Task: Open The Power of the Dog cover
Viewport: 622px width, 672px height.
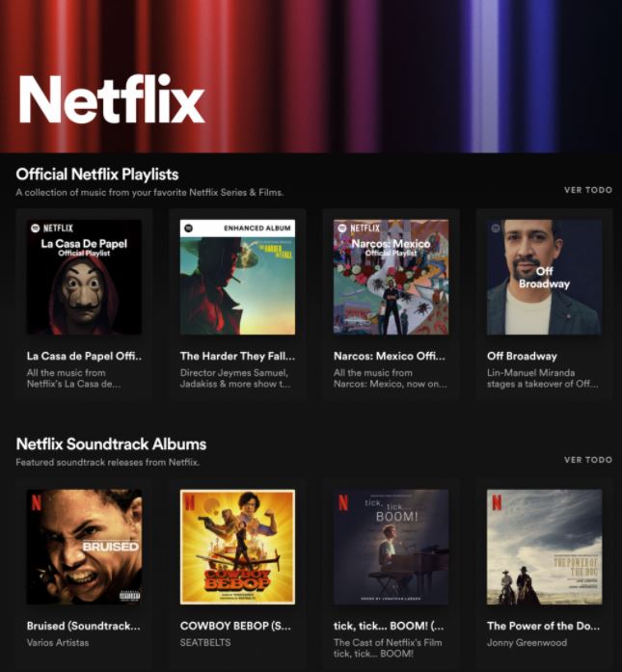Action: coord(545,547)
